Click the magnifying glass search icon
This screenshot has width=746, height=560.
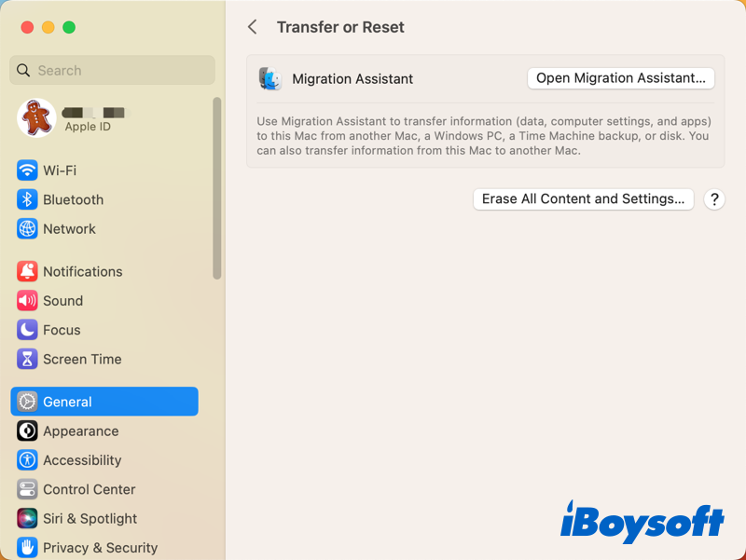click(22, 71)
